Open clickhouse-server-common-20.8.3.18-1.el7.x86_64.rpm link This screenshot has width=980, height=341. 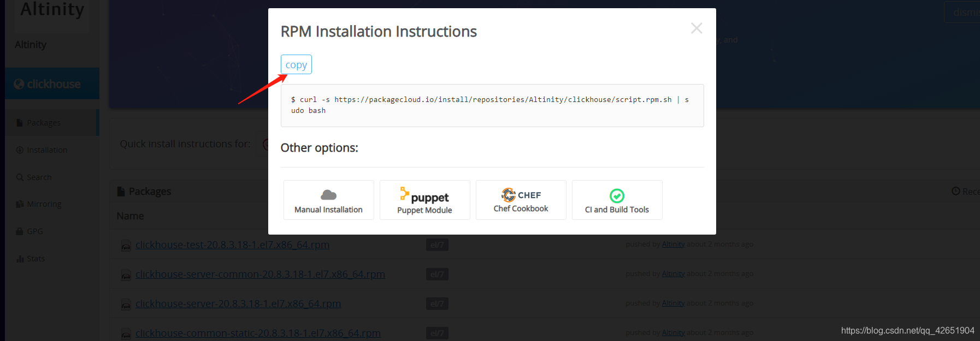tap(260, 274)
